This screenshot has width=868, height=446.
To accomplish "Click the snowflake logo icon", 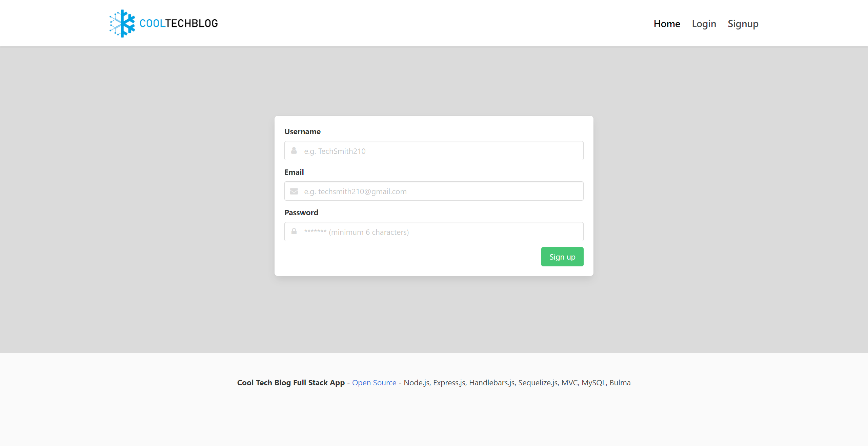I will [x=122, y=23].
